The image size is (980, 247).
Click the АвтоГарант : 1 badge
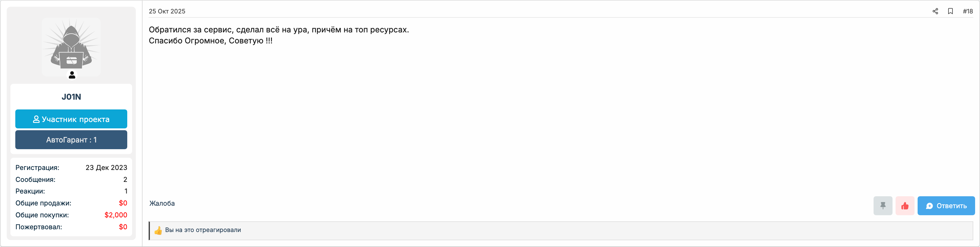pos(71,139)
